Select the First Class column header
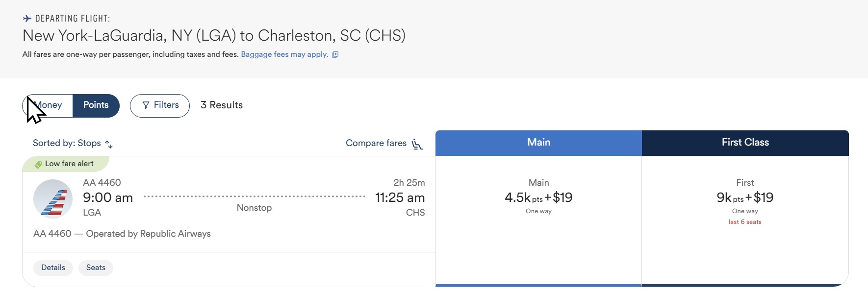Viewport: 868px width, 296px height. pyautogui.click(x=745, y=143)
